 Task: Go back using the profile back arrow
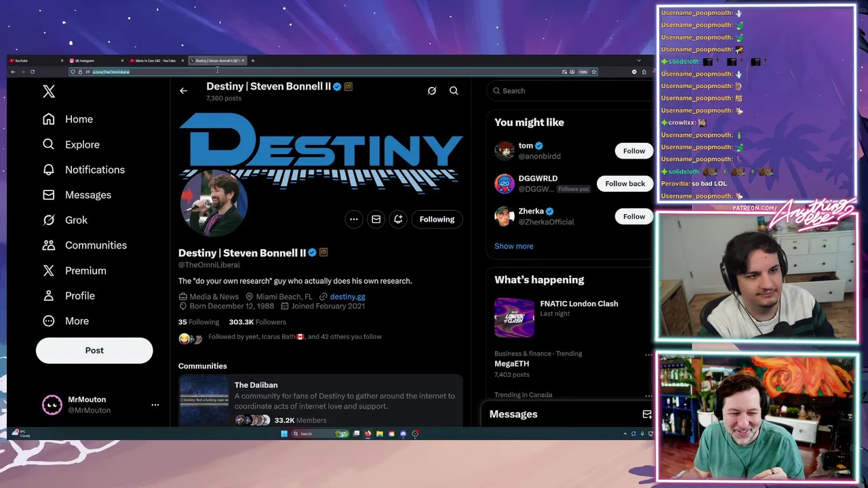(x=183, y=91)
